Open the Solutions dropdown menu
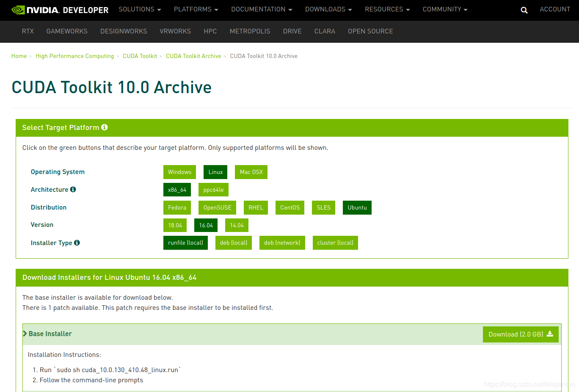Image resolution: width=579 pixels, height=392 pixels. pyautogui.click(x=140, y=9)
